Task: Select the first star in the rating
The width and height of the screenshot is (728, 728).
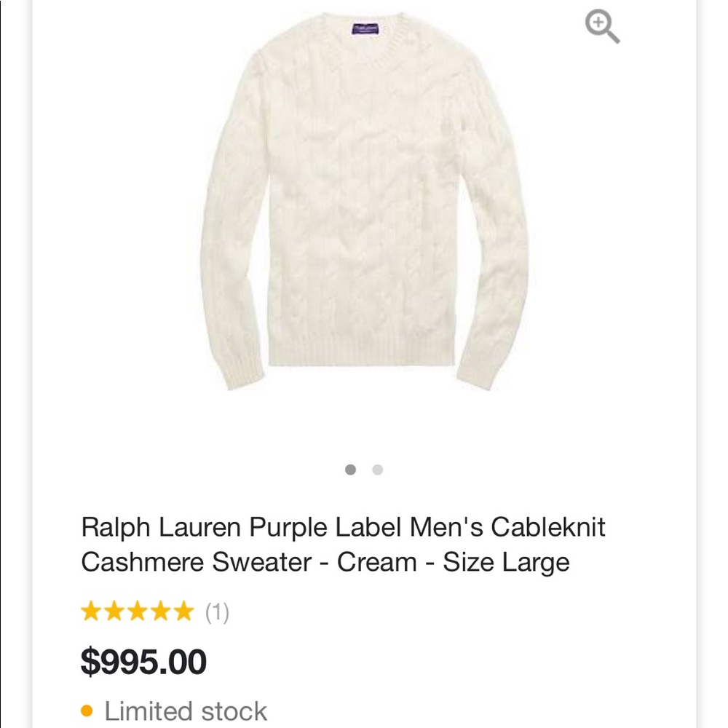Action: click(91, 612)
